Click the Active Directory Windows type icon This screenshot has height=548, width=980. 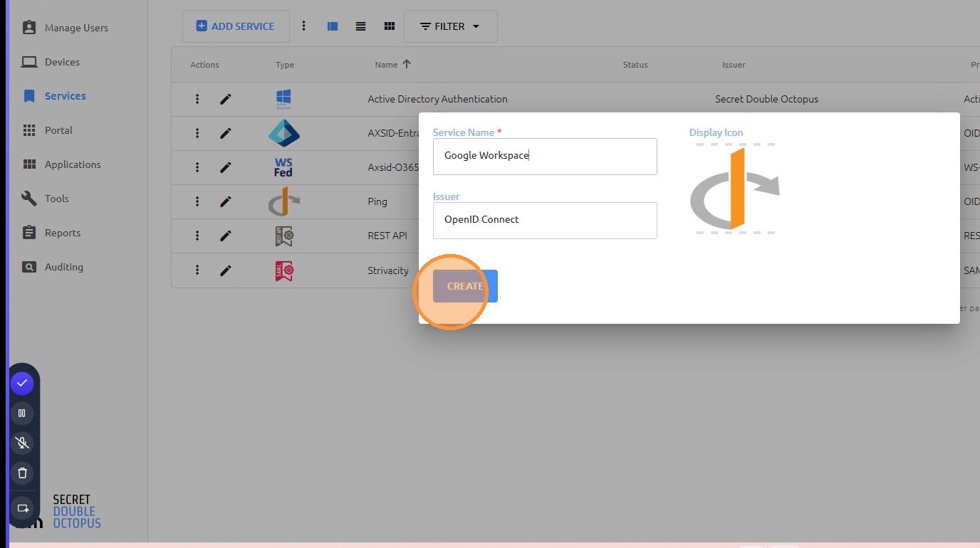coord(283,99)
